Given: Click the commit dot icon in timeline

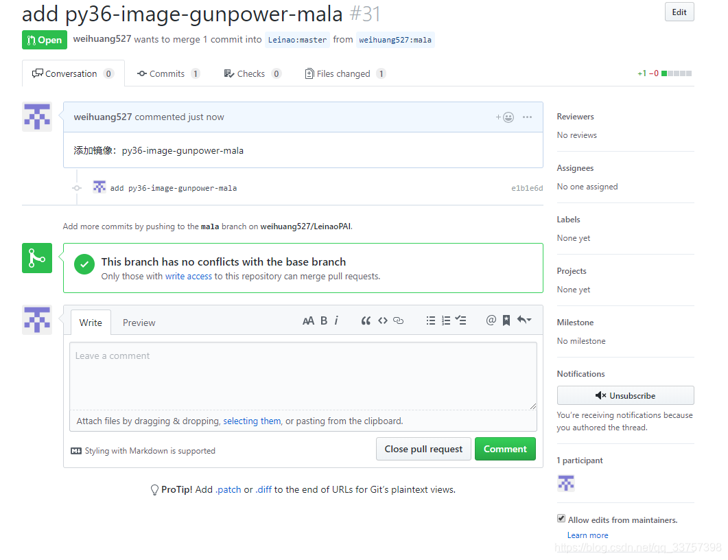Looking at the screenshot, I should click(77, 188).
